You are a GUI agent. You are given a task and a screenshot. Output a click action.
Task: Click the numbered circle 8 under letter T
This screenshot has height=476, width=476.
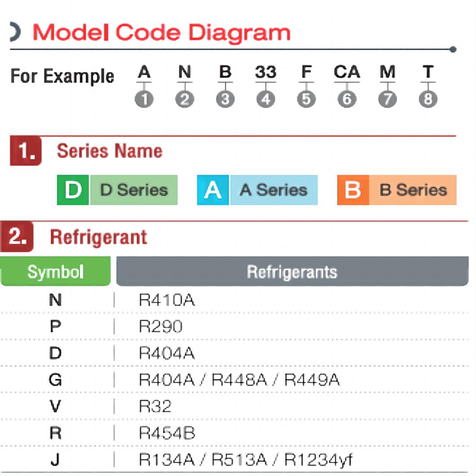coord(428,99)
